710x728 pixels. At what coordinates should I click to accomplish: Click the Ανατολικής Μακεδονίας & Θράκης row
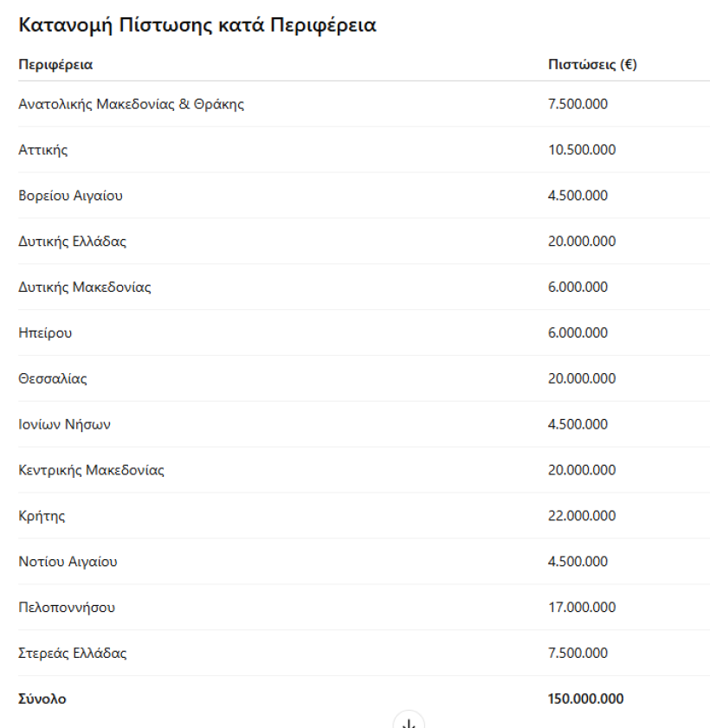point(364,104)
